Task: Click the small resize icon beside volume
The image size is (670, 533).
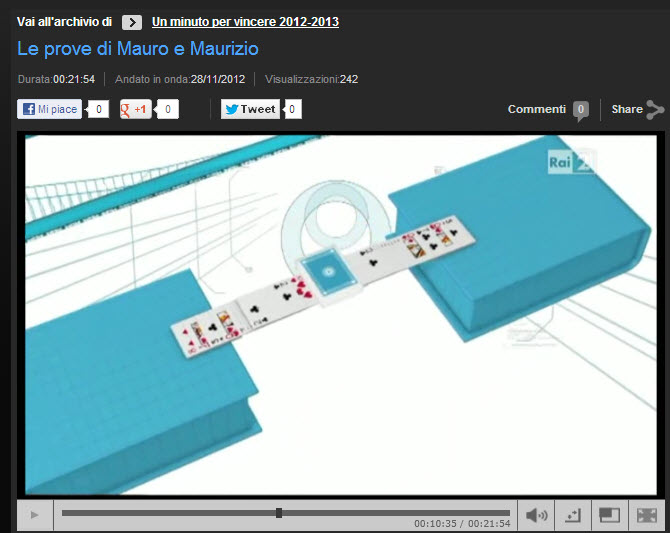Action: (572, 515)
